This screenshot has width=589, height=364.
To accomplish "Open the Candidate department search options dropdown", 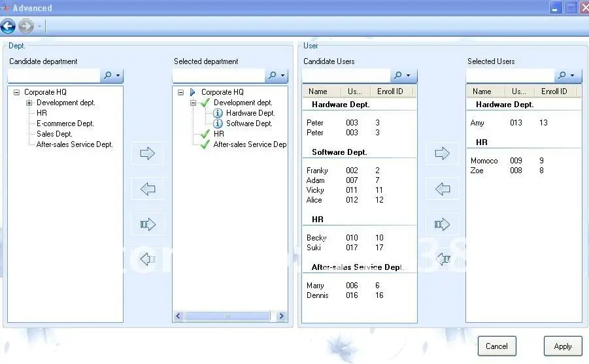I will (118, 76).
